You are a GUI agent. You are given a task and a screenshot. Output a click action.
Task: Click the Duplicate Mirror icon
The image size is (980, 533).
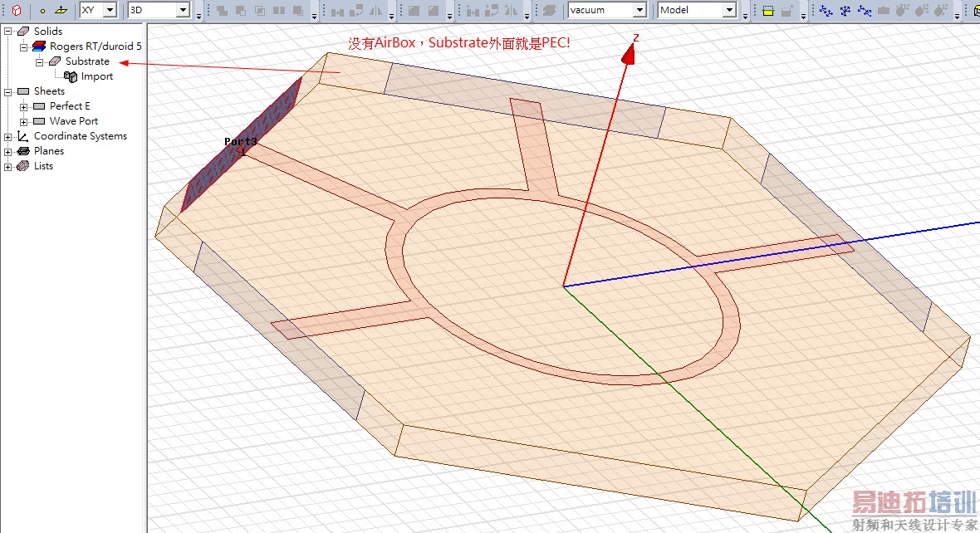coord(512,11)
